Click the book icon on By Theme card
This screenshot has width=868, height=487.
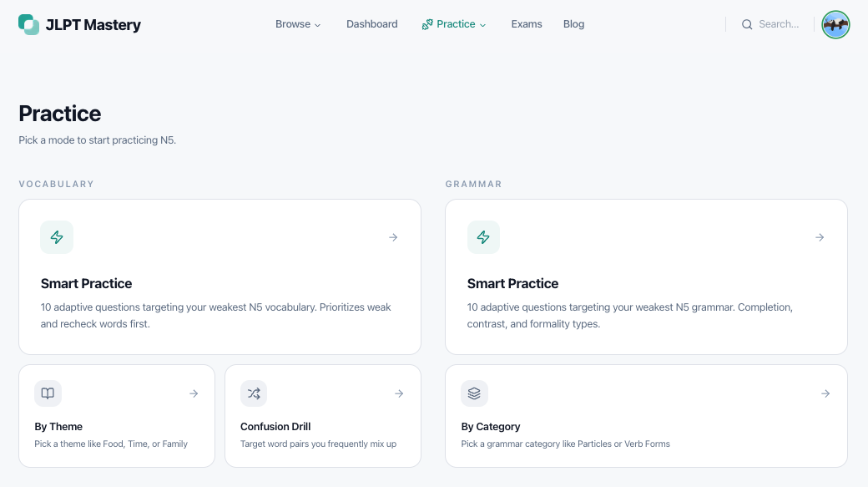click(x=48, y=393)
